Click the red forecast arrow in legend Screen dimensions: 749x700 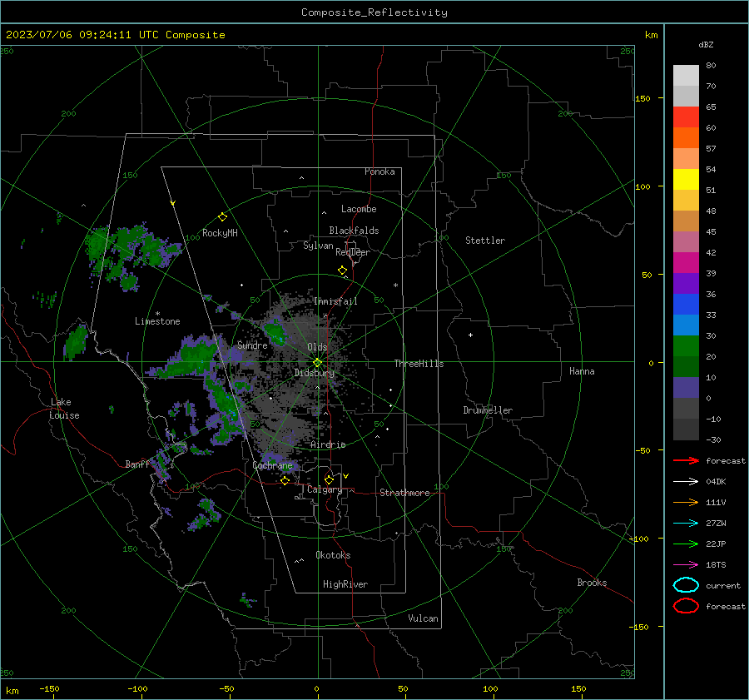coord(686,460)
